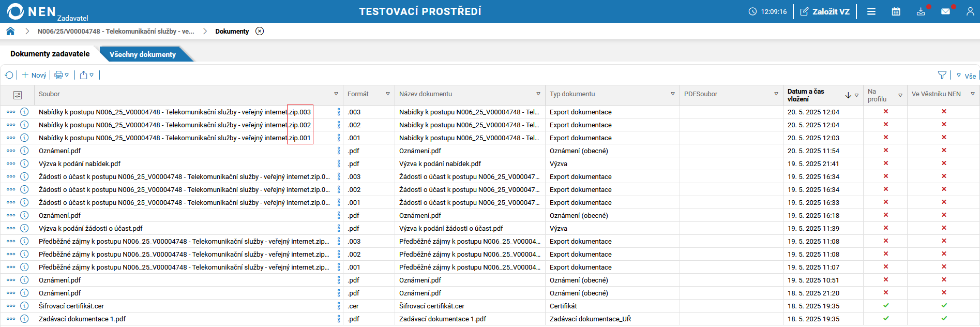Expand filter for Formát column
The height and width of the screenshot is (327, 980).
click(x=388, y=94)
